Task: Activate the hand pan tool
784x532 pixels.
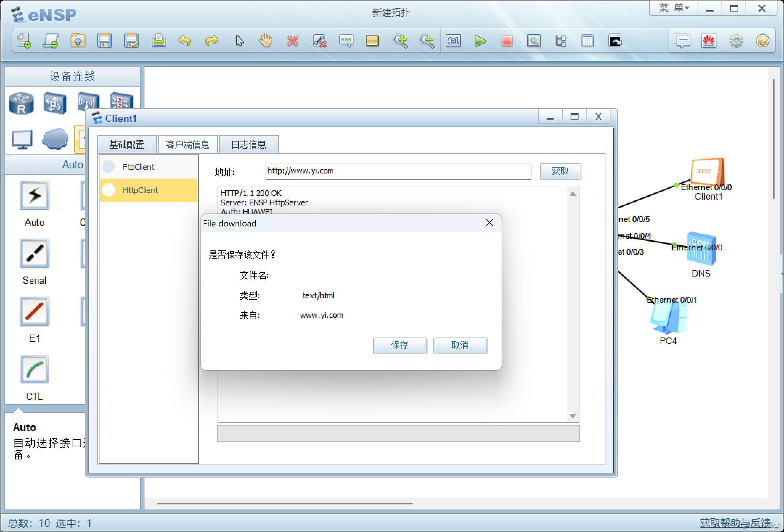Action: 265,41
